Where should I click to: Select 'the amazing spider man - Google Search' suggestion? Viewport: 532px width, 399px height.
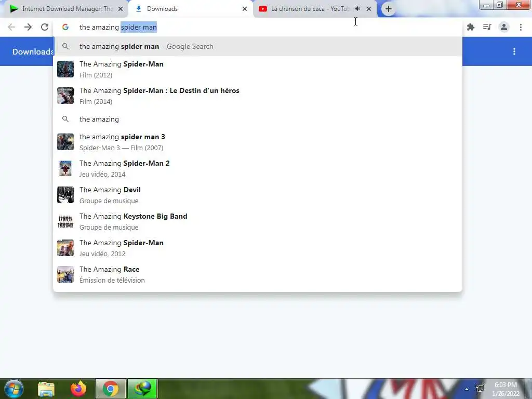(258, 46)
